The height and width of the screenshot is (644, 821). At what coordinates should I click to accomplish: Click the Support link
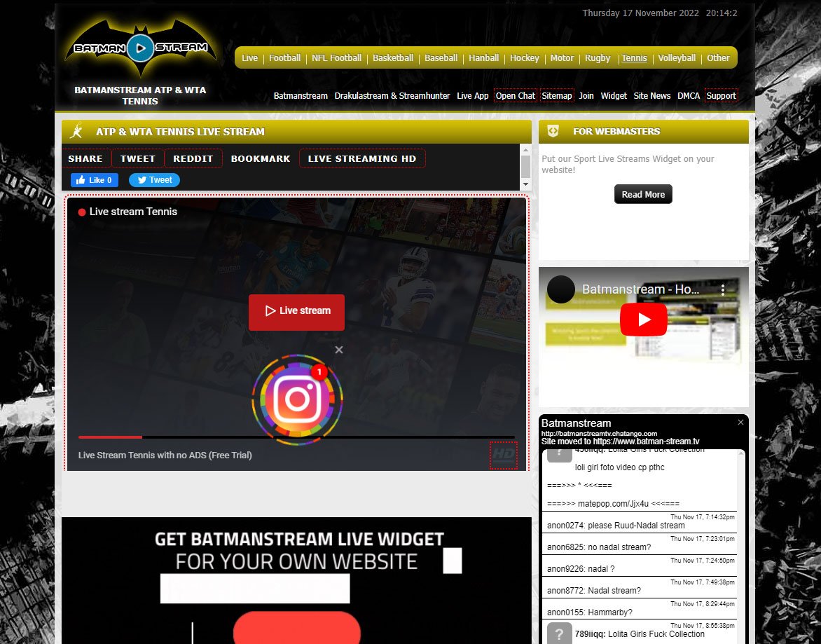[721, 96]
